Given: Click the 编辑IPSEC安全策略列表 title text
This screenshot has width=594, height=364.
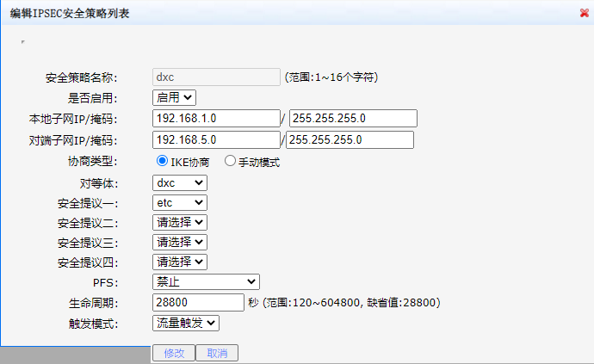Looking at the screenshot, I should (x=70, y=14).
